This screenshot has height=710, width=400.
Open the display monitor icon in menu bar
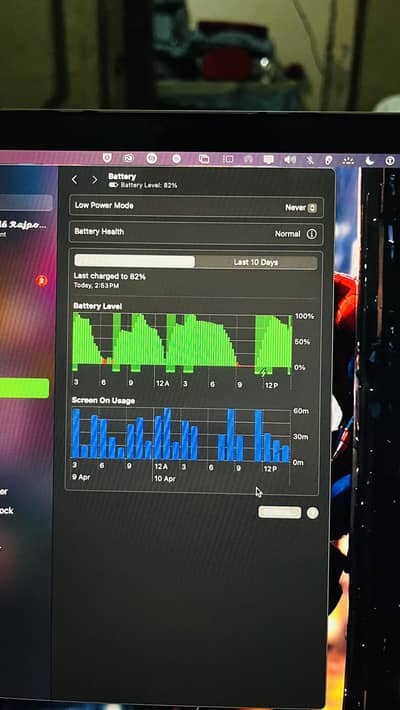click(x=269, y=159)
